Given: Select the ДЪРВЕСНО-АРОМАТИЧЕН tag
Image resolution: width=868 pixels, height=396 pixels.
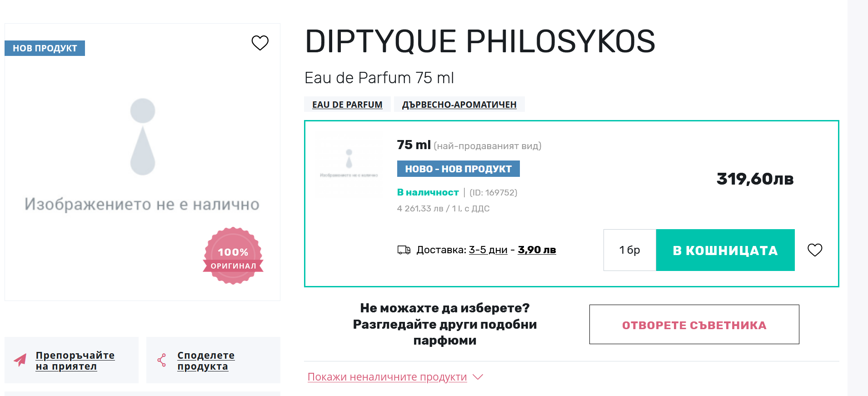Looking at the screenshot, I should pos(459,105).
